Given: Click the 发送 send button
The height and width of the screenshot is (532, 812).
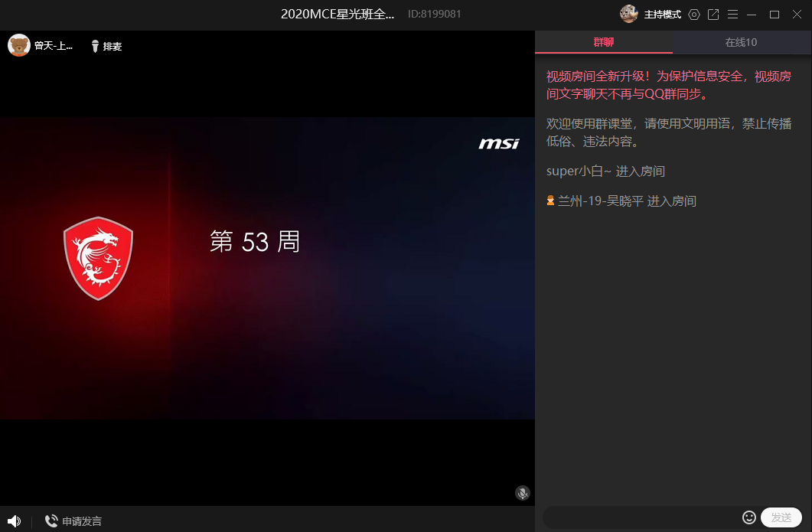Looking at the screenshot, I should pos(781,517).
